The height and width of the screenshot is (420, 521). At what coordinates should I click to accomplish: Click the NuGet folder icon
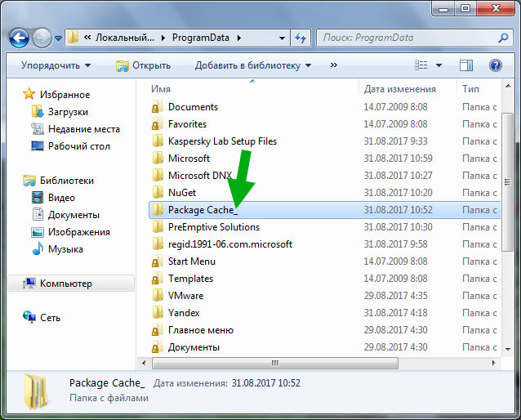pyautogui.click(x=158, y=193)
